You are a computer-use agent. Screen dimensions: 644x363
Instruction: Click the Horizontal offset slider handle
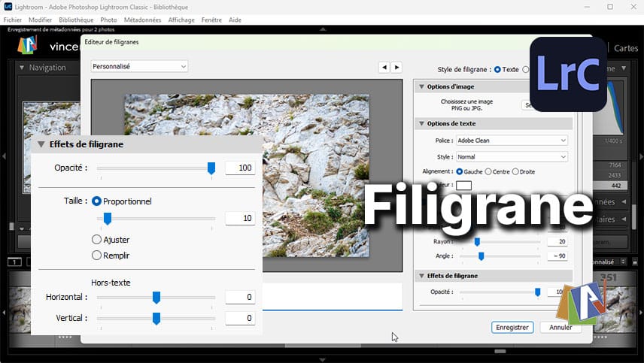pyautogui.click(x=156, y=298)
